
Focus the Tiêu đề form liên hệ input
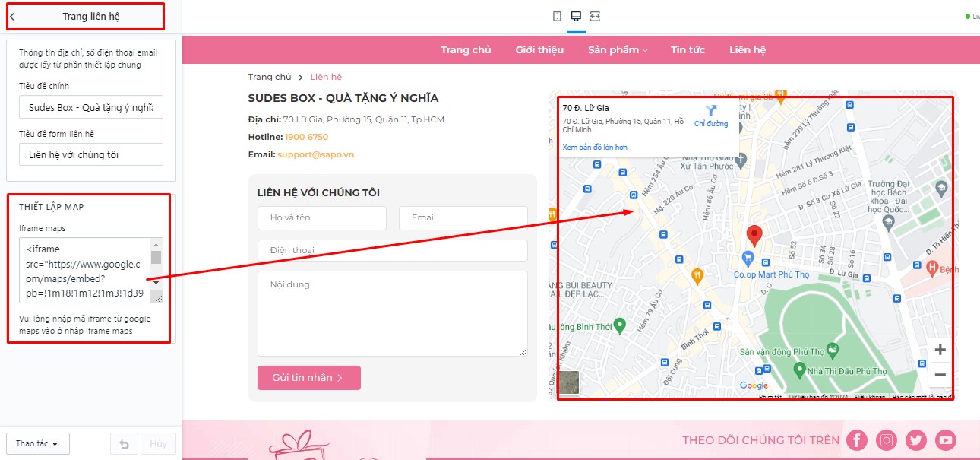[x=91, y=154]
